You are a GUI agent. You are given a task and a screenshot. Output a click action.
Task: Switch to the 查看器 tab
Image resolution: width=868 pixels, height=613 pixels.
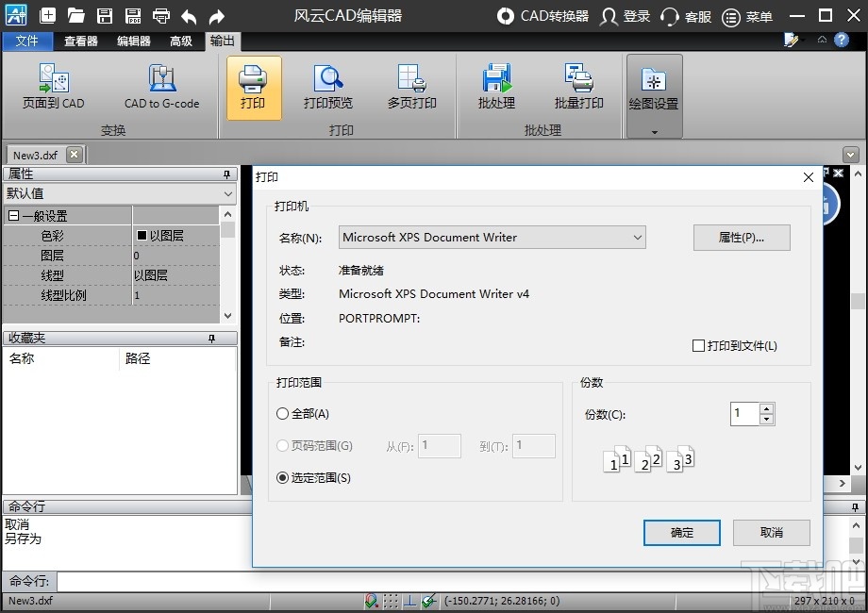(81, 41)
